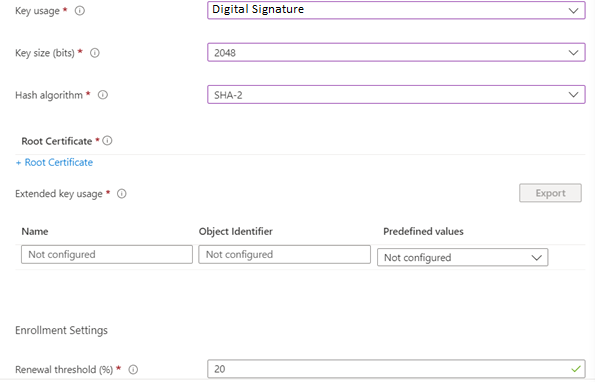
Task: Click the Extended key usage label
Action: click(59, 193)
